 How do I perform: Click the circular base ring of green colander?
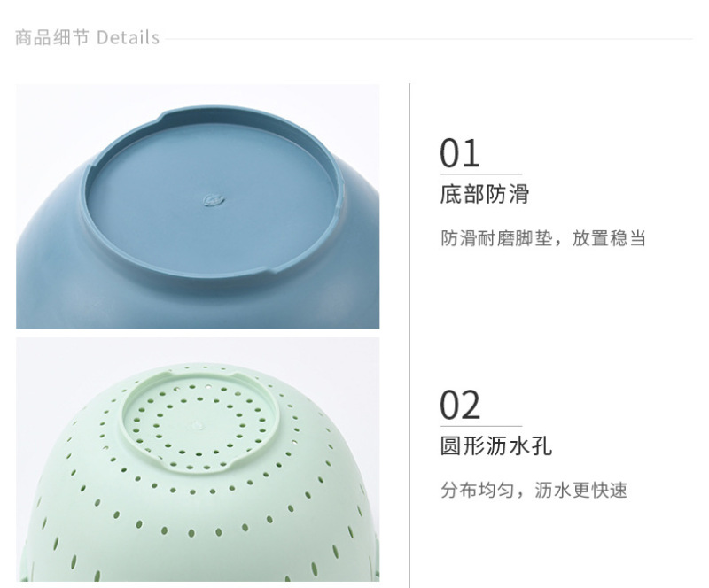point(199,422)
